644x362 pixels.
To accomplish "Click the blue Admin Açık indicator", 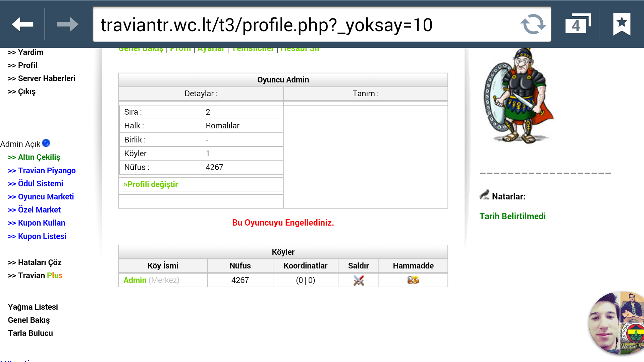I will click(x=46, y=143).
